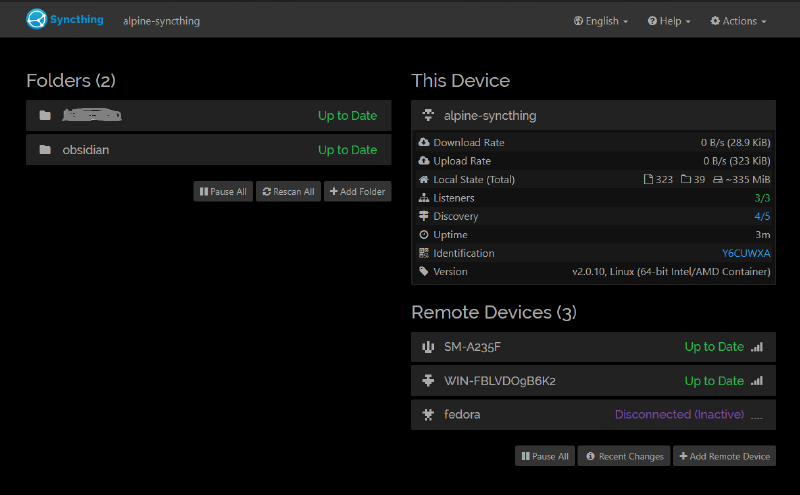
Task: Click the WIN-FBLVDO9B6K2 device icon
Action: pos(428,381)
